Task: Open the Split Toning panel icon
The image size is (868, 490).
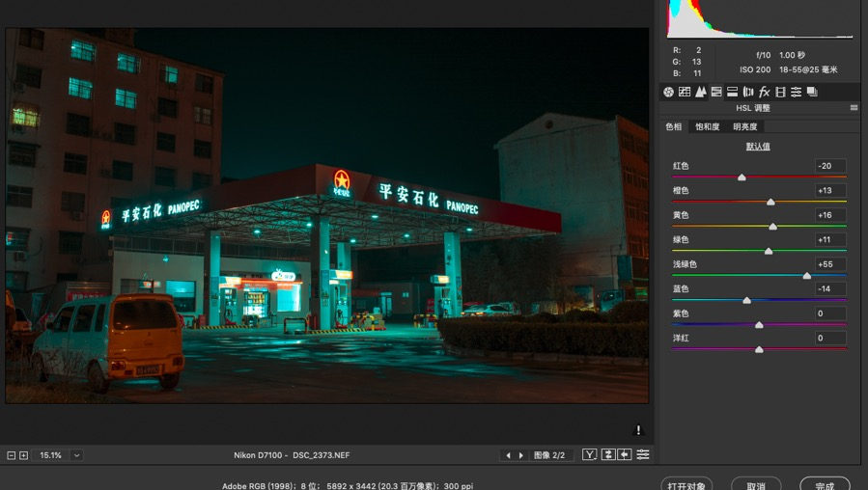Action: (x=733, y=92)
